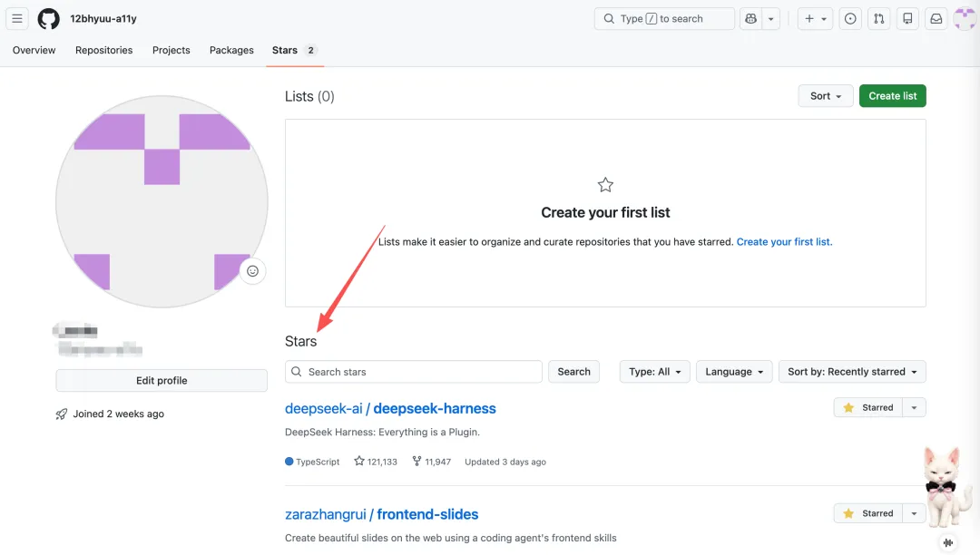Image resolution: width=980 pixels, height=555 pixels.
Task: Click the audio waveform icon below the cat
Action: (x=948, y=542)
